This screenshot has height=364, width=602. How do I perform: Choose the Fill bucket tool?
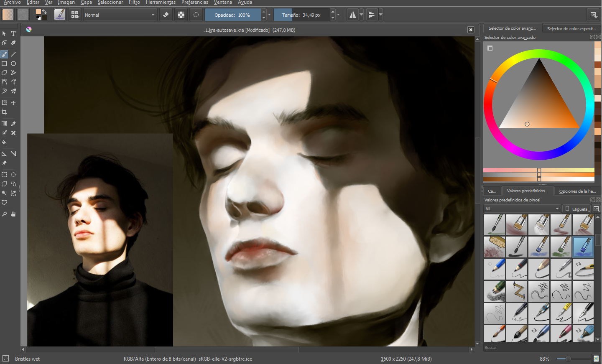tap(4, 142)
